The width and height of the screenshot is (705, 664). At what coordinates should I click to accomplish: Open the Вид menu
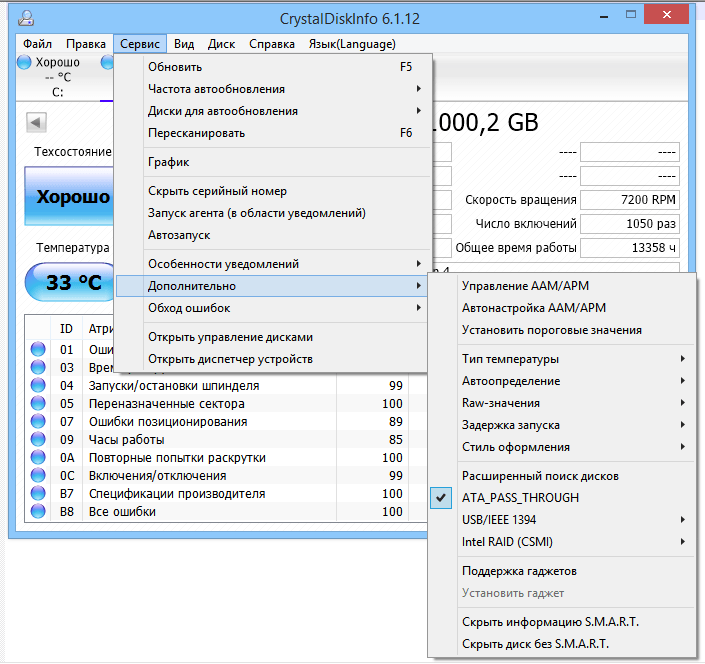pyautogui.click(x=184, y=44)
